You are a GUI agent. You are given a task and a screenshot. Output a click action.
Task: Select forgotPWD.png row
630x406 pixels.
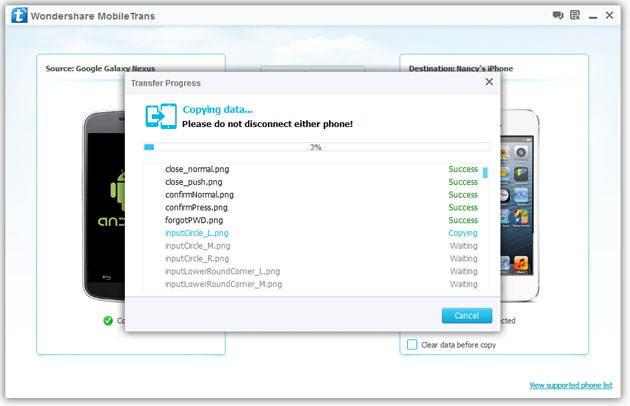(316, 220)
